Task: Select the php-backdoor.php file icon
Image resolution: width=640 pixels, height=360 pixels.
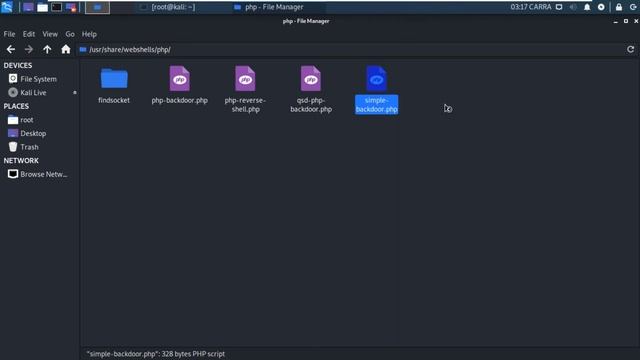Action: [x=180, y=78]
